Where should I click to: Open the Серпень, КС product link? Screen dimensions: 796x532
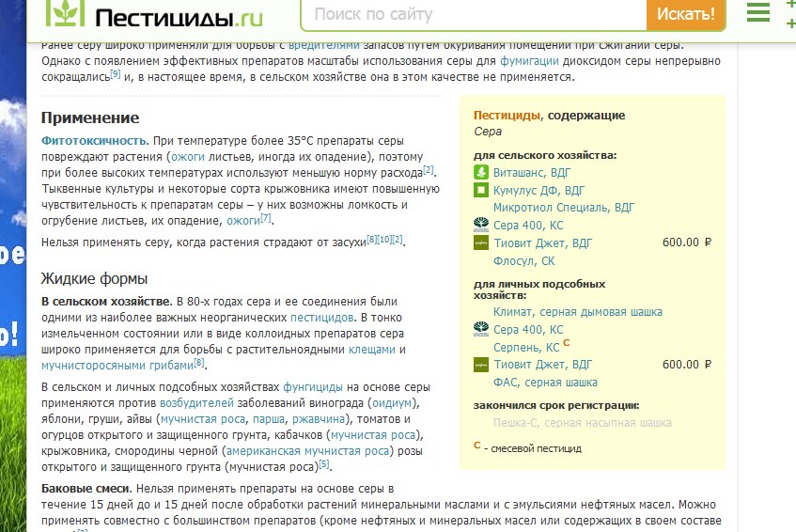coord(526,347)
